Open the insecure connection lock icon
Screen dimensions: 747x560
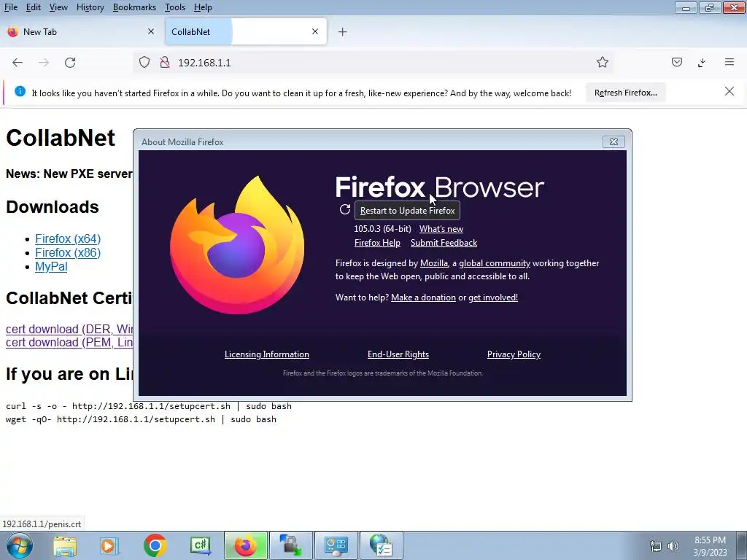[x=165, y=63]
